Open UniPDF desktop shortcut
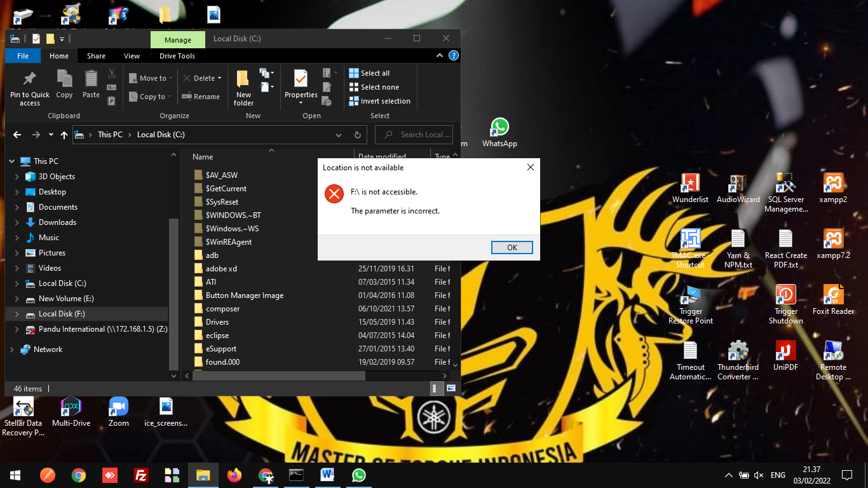Viewport: 868px width, 488px height. click(786, 356)
